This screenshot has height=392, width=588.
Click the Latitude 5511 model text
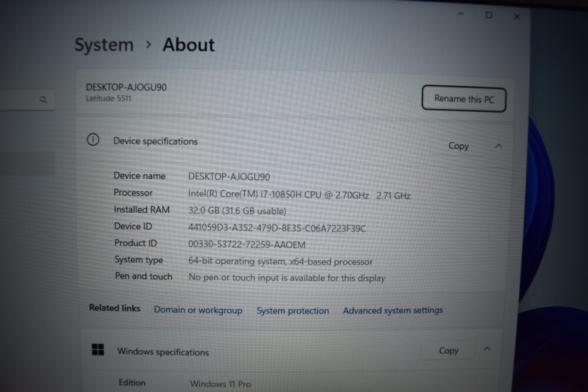108,99
